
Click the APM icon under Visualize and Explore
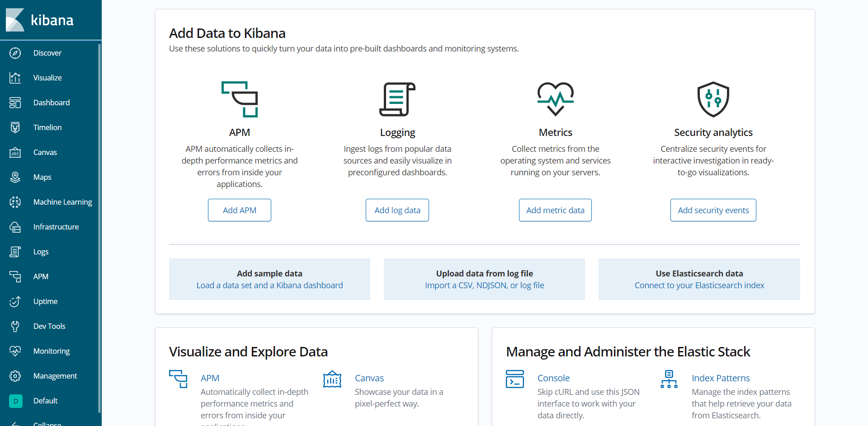point(178,379)
